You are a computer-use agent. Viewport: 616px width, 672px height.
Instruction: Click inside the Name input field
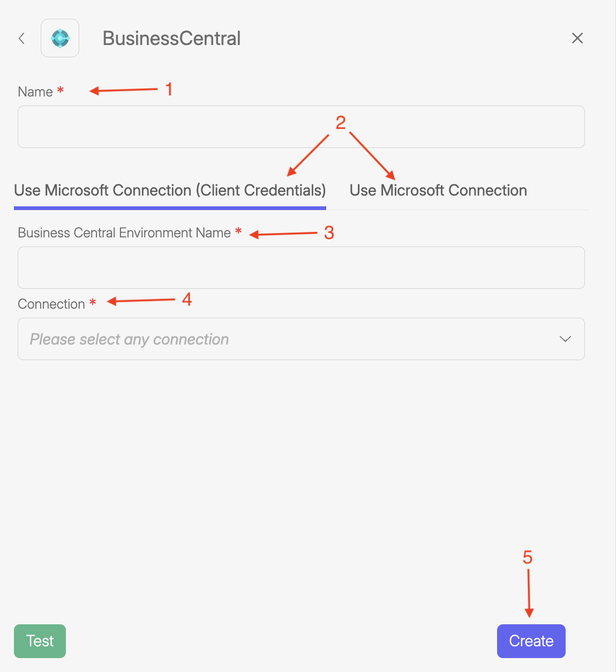click(301, 126)
